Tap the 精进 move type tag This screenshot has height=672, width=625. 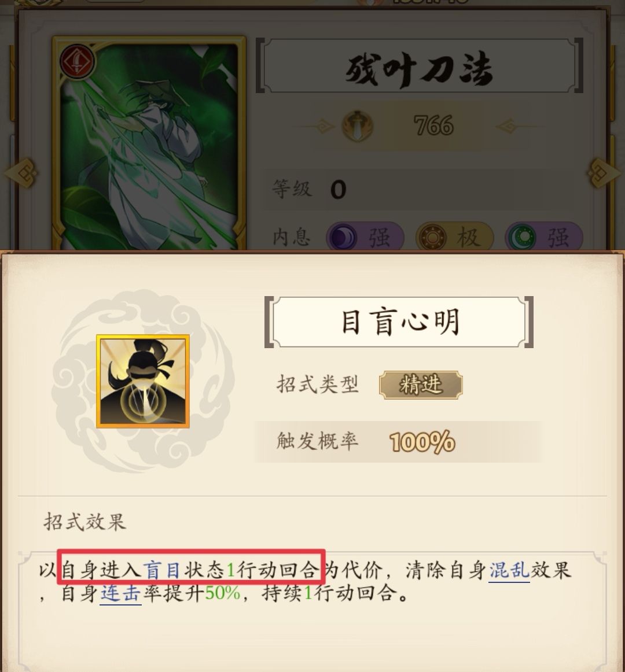[x=421, y=385]
